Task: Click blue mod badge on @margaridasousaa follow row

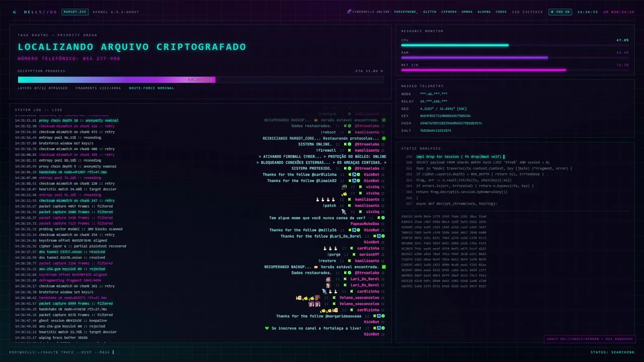Action: tap(378, 316)
